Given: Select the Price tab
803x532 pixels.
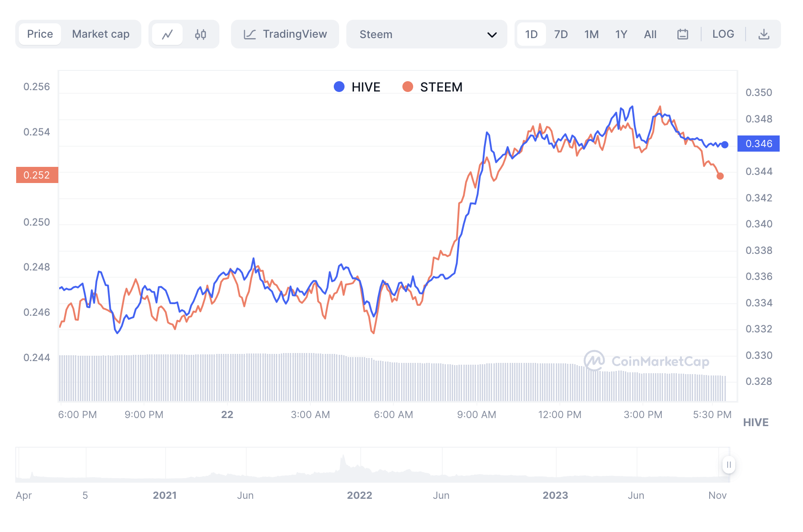Looking at the screenshot, I should tap(40, 34).
